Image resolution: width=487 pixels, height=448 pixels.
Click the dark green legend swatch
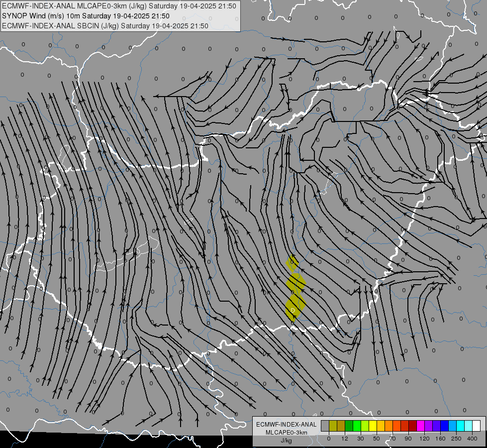coord(349,426)
